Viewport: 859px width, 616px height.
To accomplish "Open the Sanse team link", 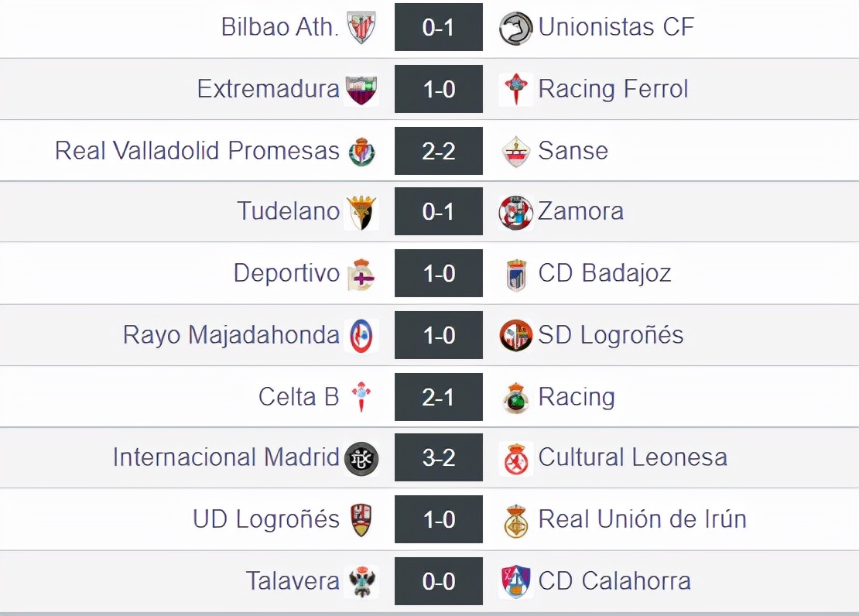I will 573,151.
